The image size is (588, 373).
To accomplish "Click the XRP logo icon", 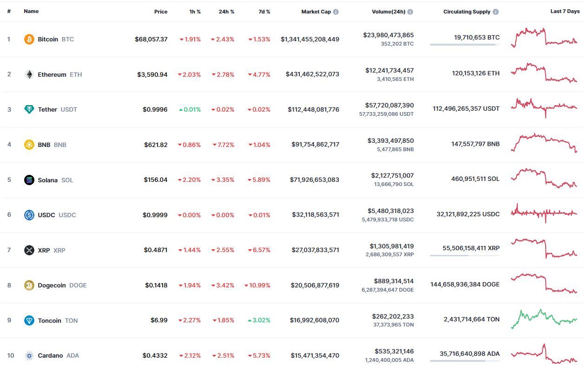I will (x=29, y=250).
